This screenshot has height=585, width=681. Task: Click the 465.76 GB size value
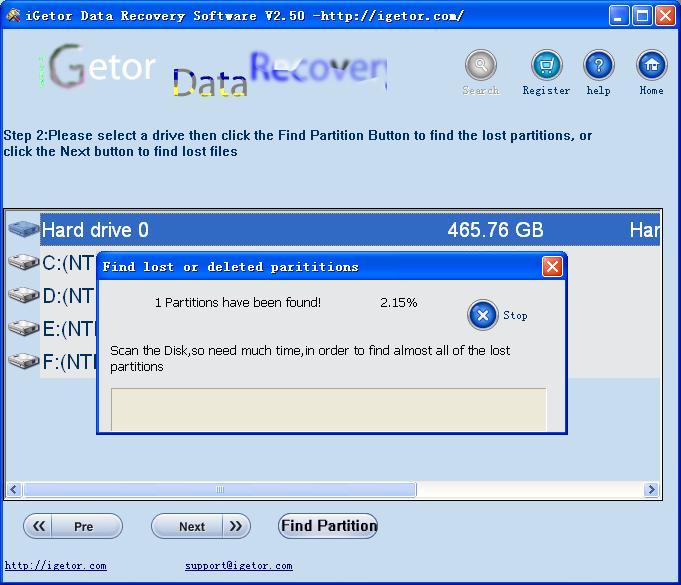[495, 230]
